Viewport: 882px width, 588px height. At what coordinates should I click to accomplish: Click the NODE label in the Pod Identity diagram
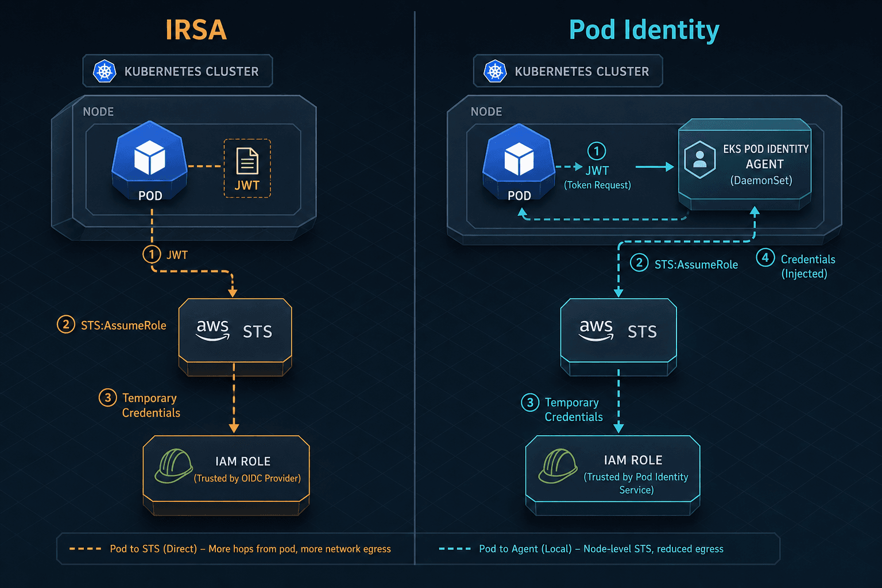click(x=486, y=112)
